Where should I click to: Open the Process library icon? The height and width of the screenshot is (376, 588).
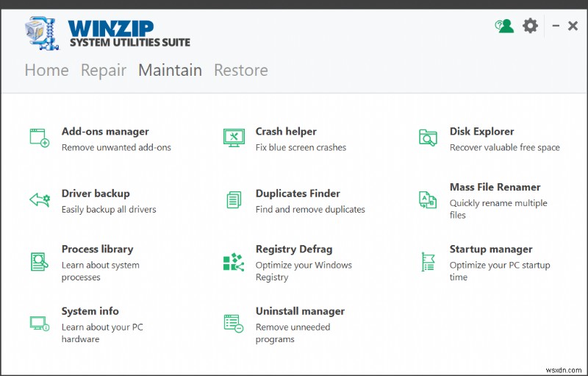click(x=39, y=261)
